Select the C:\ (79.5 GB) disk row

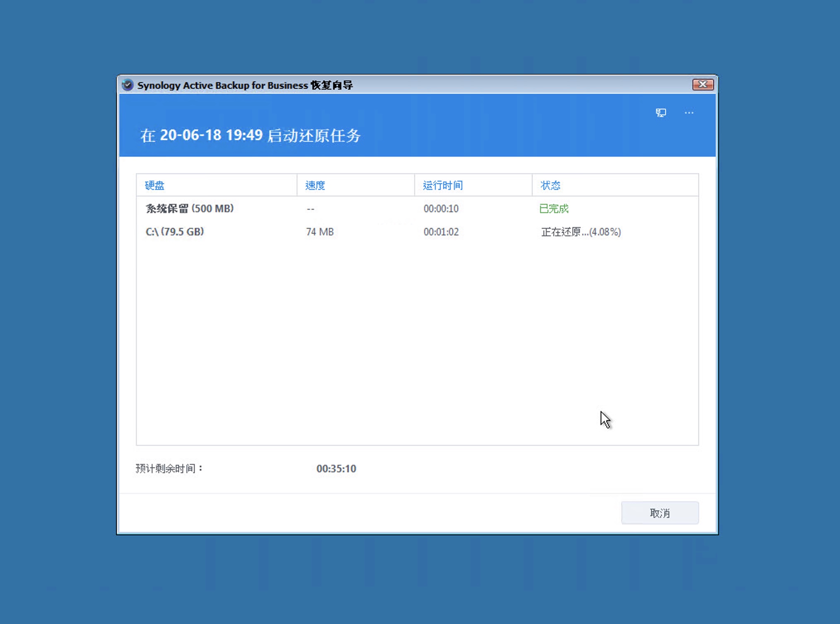coord(418,232)
